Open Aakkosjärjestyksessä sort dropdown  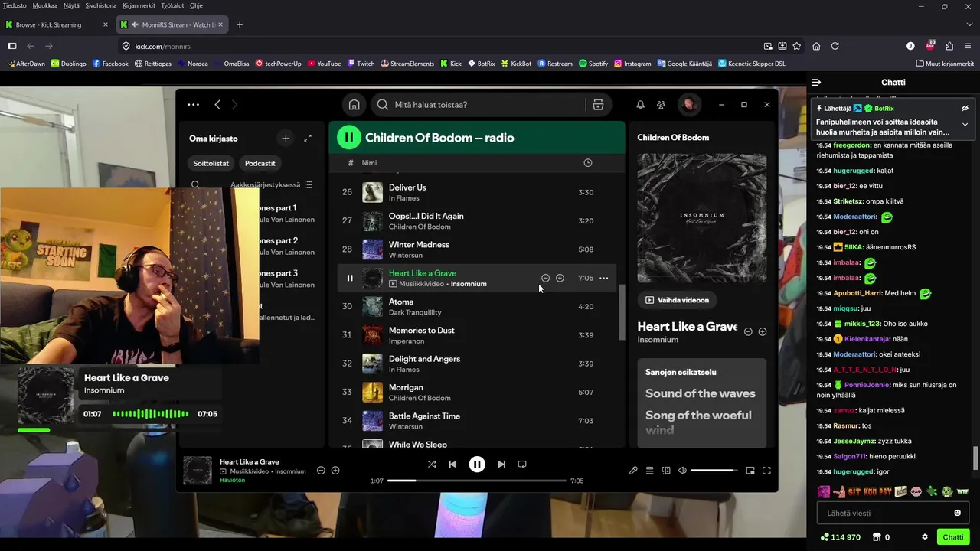pos(271,184)
